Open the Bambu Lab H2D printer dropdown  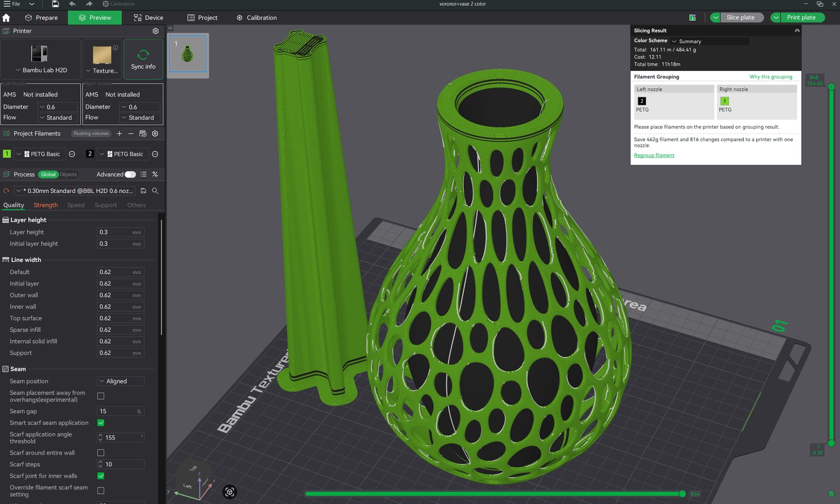coord(41,70)
